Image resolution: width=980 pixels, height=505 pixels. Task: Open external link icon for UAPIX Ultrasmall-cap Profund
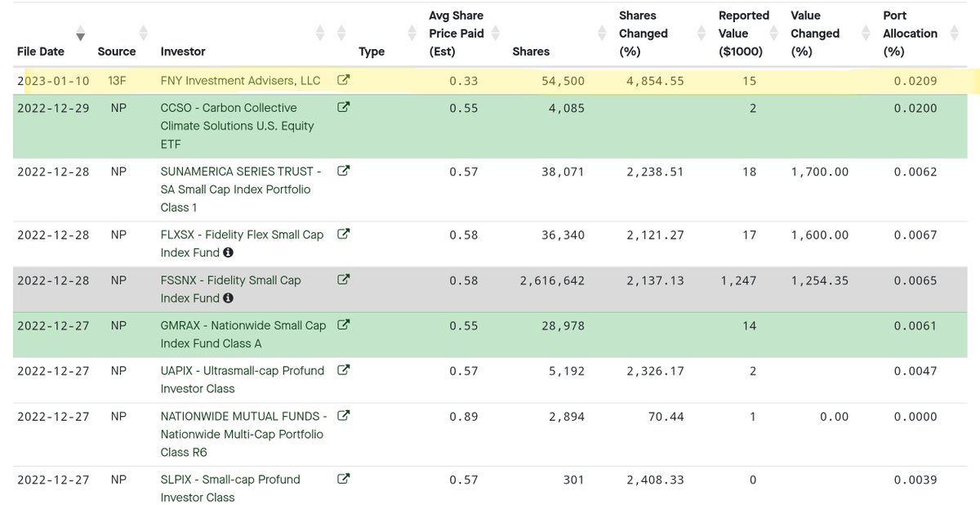click(x=344, y=370)
